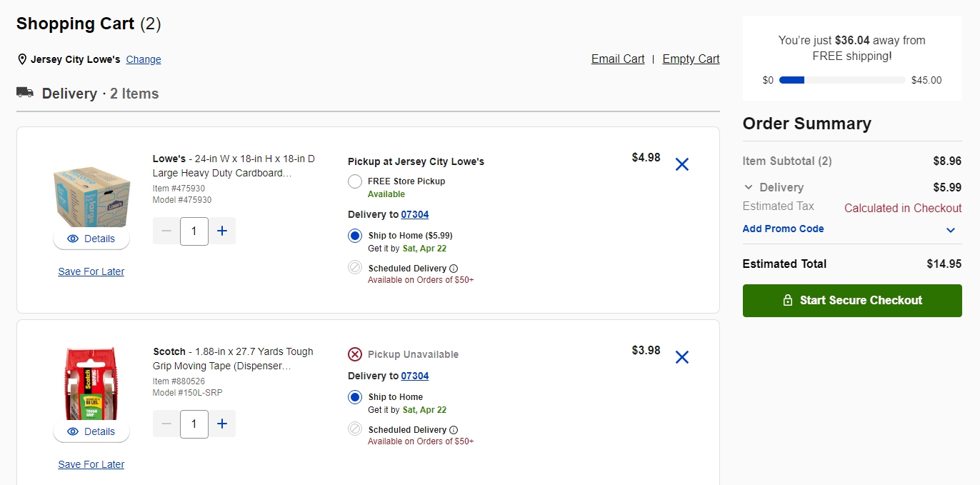Remove the Lowe's cardboard box from cart

(682, 164)
